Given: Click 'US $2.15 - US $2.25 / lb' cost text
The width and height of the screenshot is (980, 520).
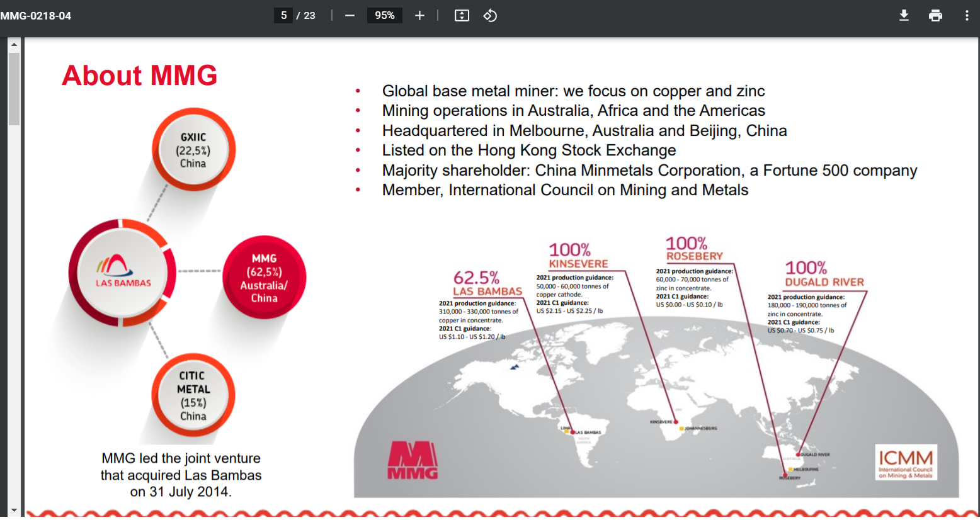Looking at the screenshot, I should point(569,311).
